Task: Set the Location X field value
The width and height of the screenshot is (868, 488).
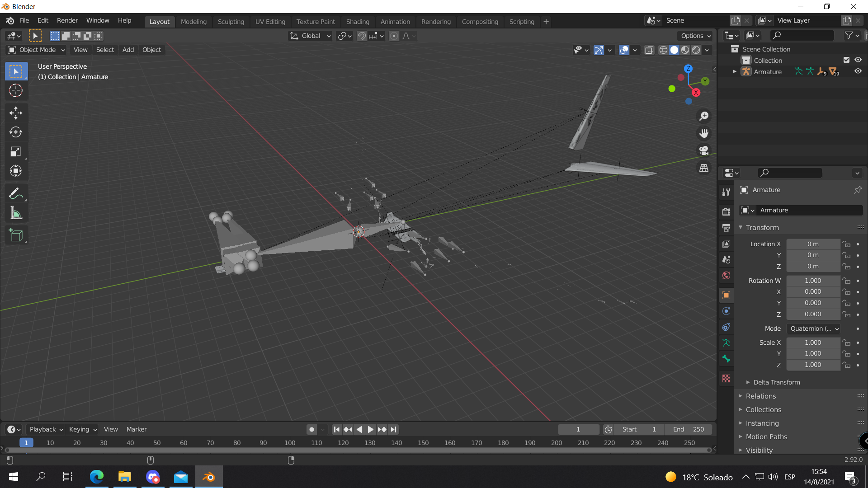Action: click(813, 244)
